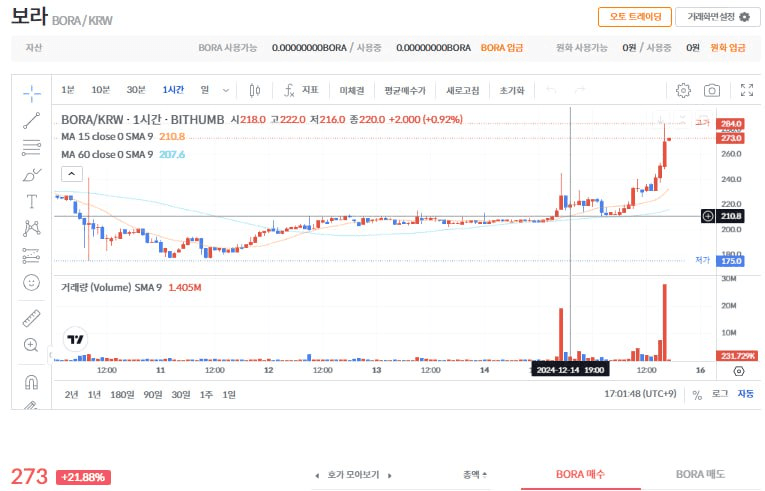Select the 1시간 interval
Viewport: 765px width, 491px height.
tap(173, 90)
